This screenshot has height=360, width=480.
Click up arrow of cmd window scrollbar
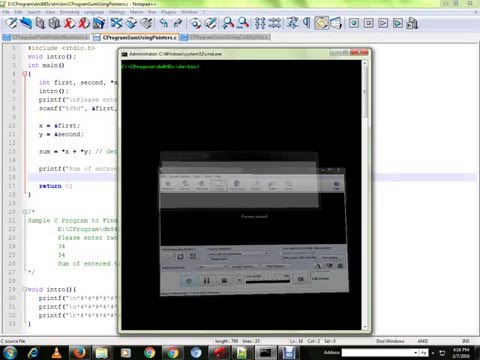pyautogui.click(x=365, y=63)
